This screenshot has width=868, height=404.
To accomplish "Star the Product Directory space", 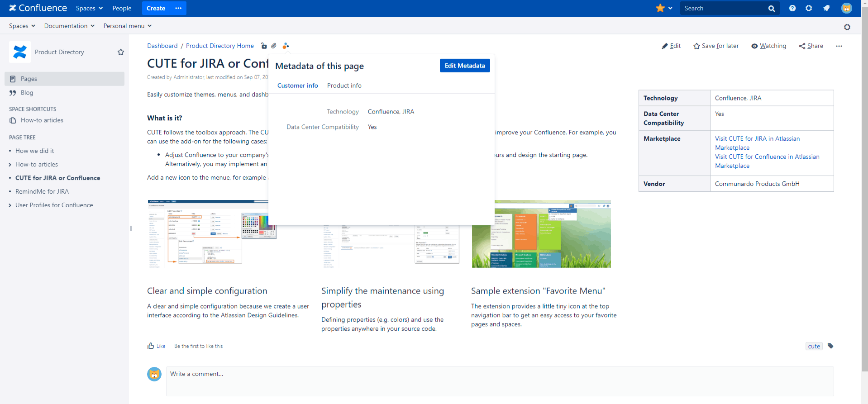I will coord(121,52).
